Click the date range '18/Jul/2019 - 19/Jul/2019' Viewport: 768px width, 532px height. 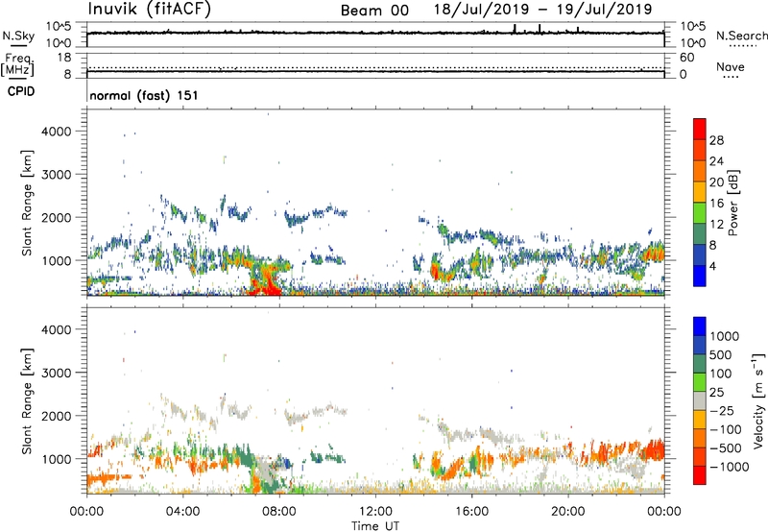pos(542,10)
